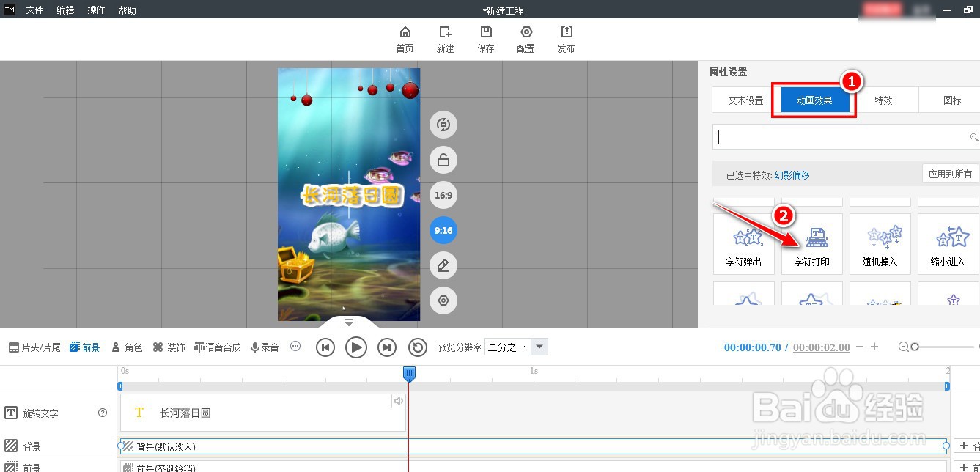
Task: Click the zoom out magnifier icon
Action: [x=904, y=347]
